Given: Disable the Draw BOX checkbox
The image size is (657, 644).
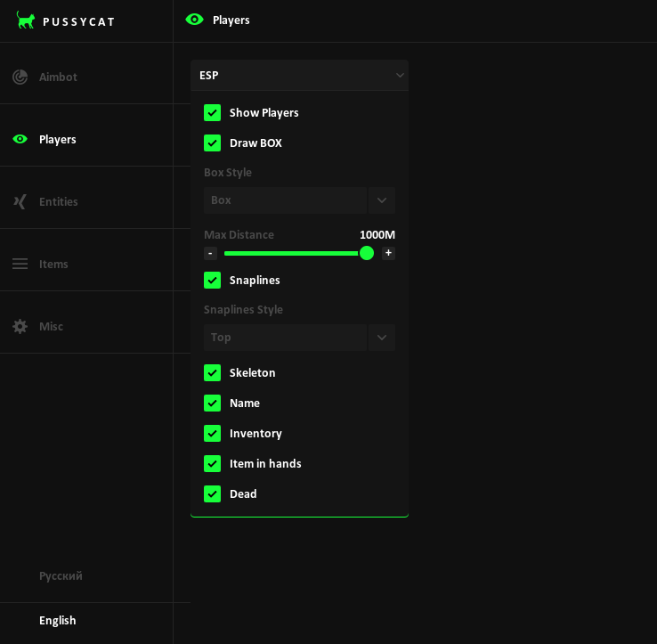Looking at the screenshot, I should (x=212, y=143).
